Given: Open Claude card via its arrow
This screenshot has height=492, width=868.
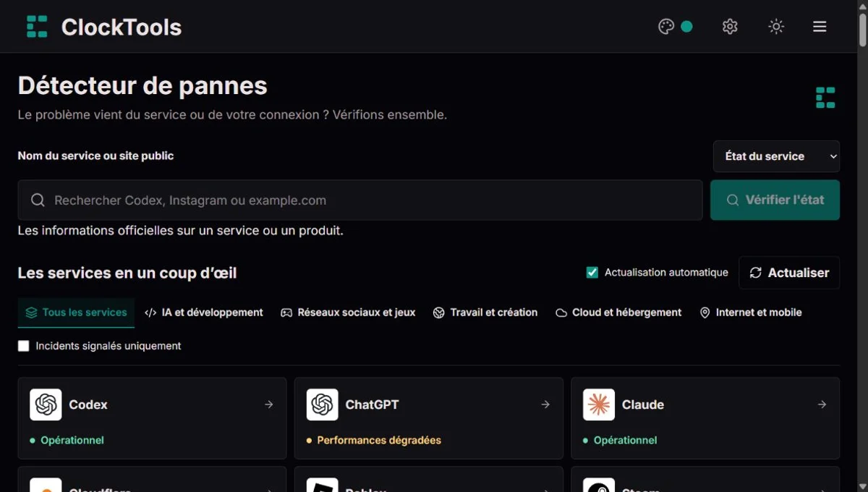Looking at the screenshot, I should tap(822, 404).
